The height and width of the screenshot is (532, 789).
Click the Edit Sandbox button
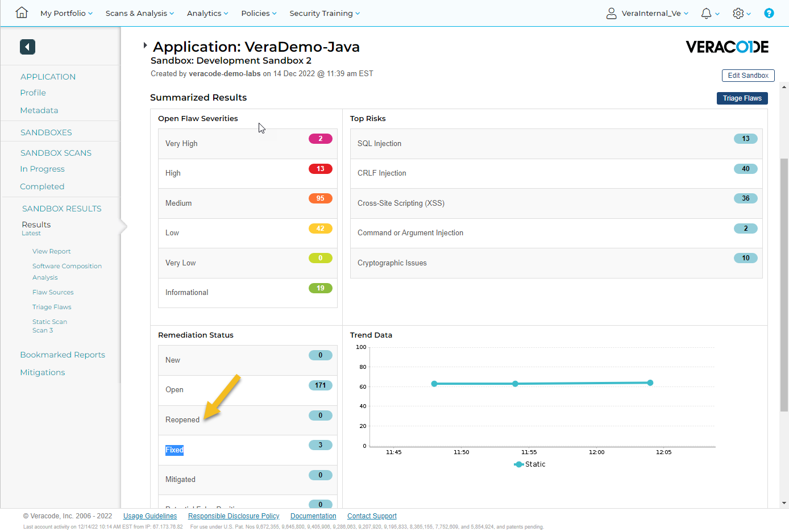pos(748,76)
